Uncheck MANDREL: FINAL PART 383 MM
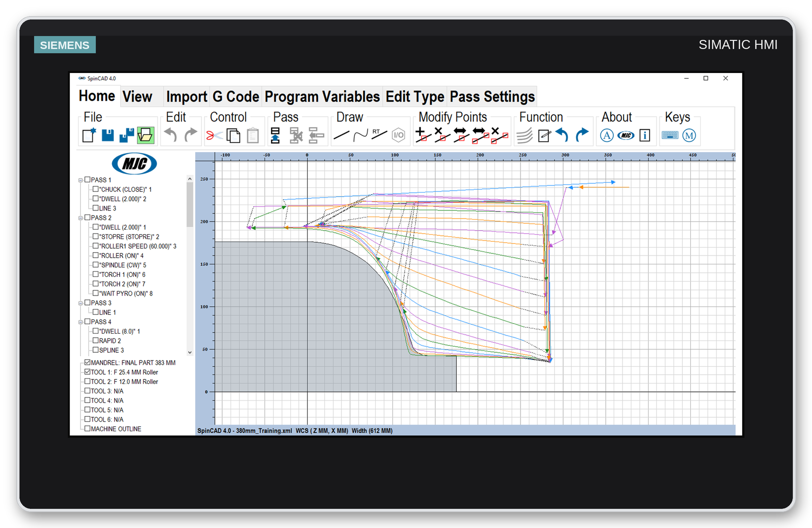The height and width of the screenshot is (528, 812). (88, 362)
